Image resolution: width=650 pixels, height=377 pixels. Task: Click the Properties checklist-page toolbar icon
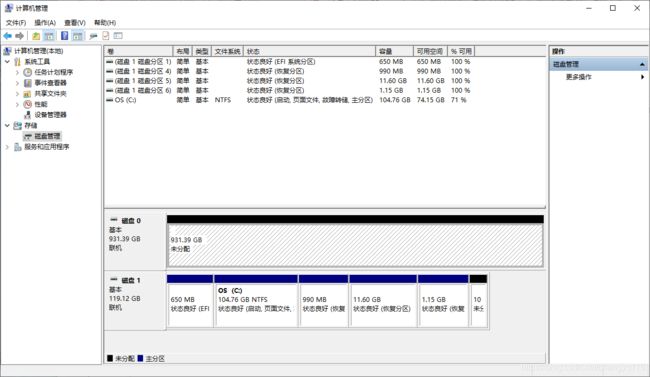point(106,36)
